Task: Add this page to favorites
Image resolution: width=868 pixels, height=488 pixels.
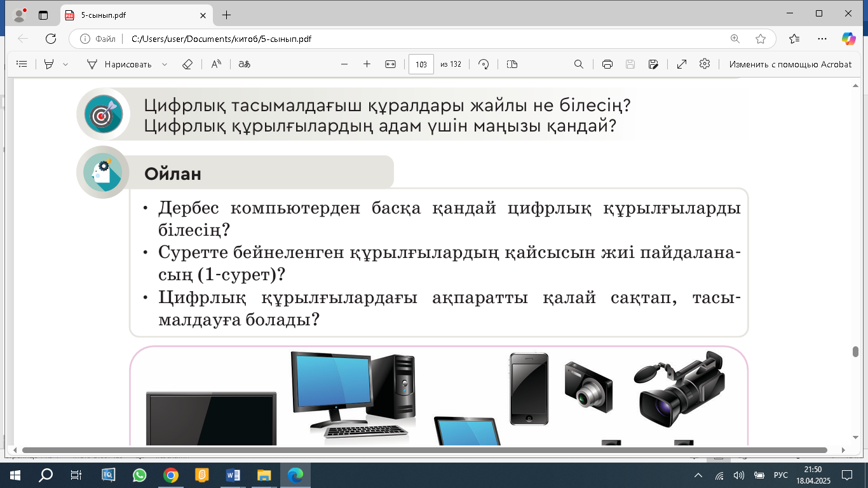Action: click(761, 39)
